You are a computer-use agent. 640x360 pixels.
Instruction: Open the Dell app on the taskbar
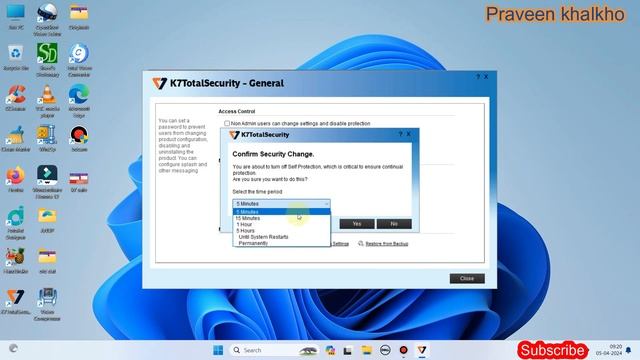[x=385, y=350]
